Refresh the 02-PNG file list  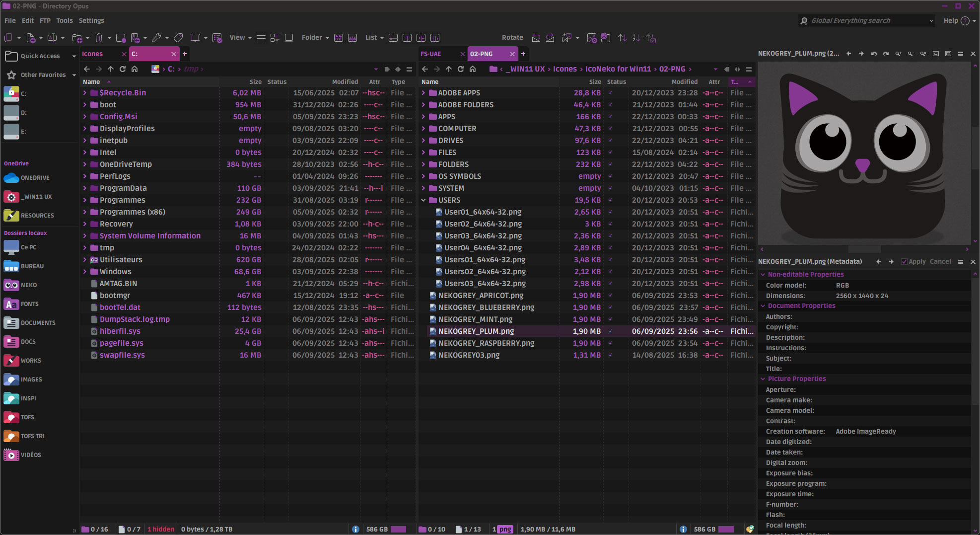460,69
